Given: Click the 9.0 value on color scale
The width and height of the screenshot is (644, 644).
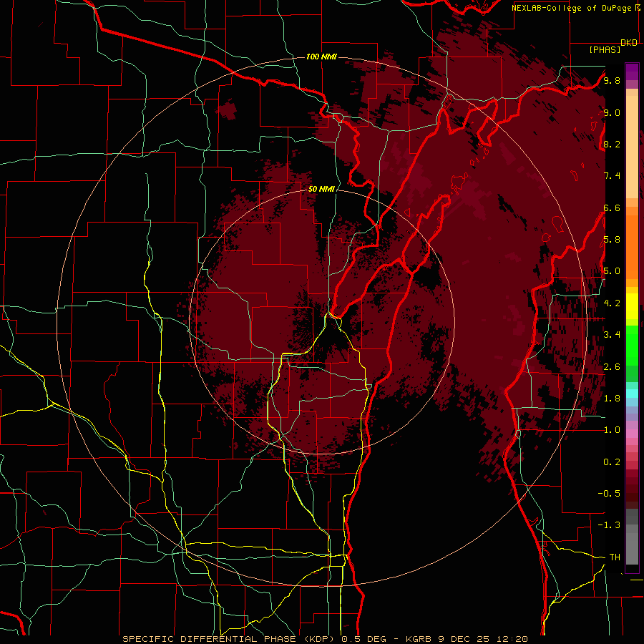Looking at the screenshot, I should (612, 112).
